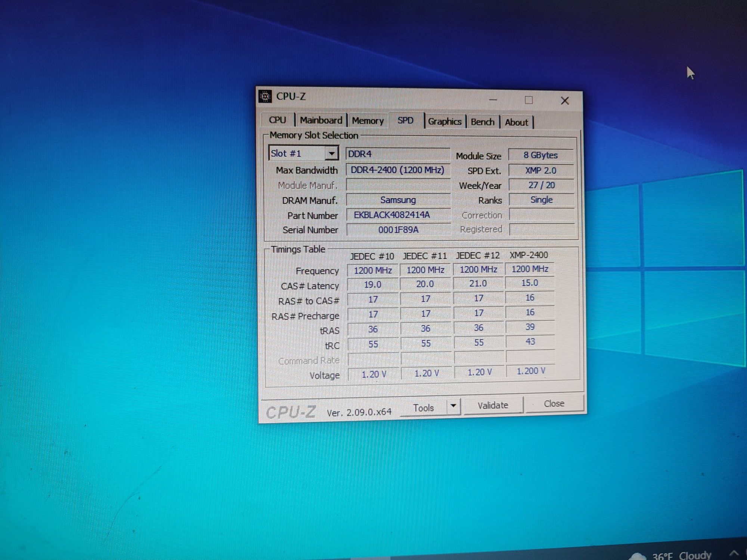Select the DDR4-2400 (1200 MHz) bandwidth value
Viewport: 747px width, 560px height.
[x=397, y=170]
